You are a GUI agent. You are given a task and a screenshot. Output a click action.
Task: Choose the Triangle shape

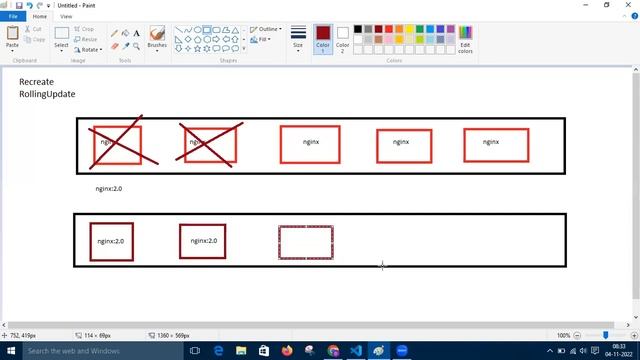click(235, 30)
